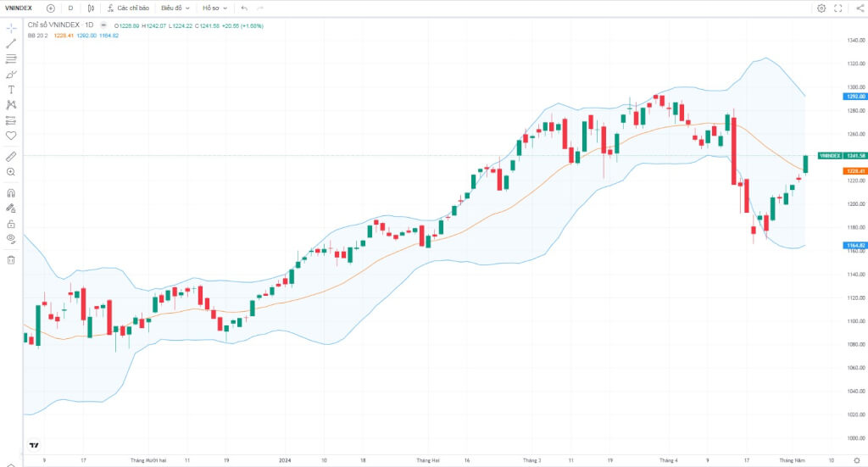
Task: Click the TradingView logo on chart
Action: (34, 445)
